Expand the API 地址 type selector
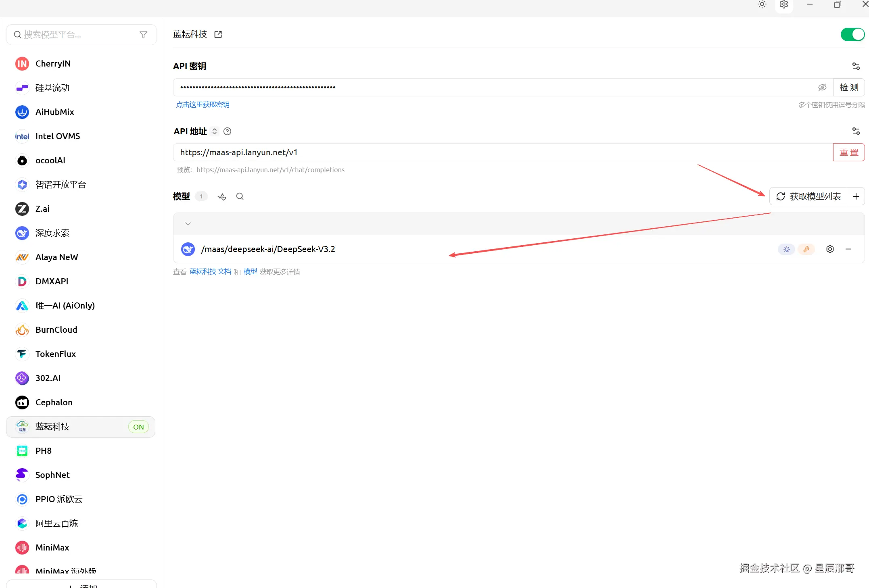This screenshot has height=588, width=869. [x=215, y=131]
